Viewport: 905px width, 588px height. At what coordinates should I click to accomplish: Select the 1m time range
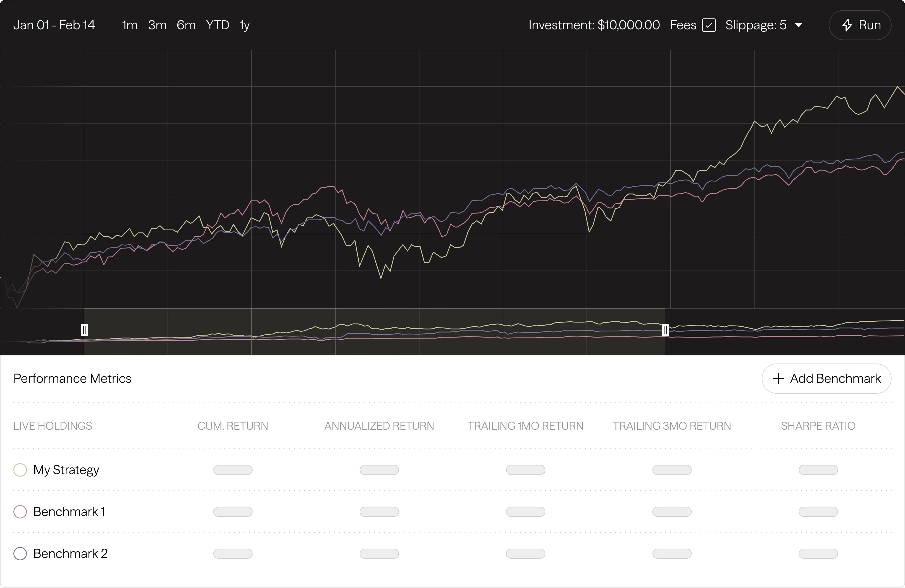click(x=129, y=25)
